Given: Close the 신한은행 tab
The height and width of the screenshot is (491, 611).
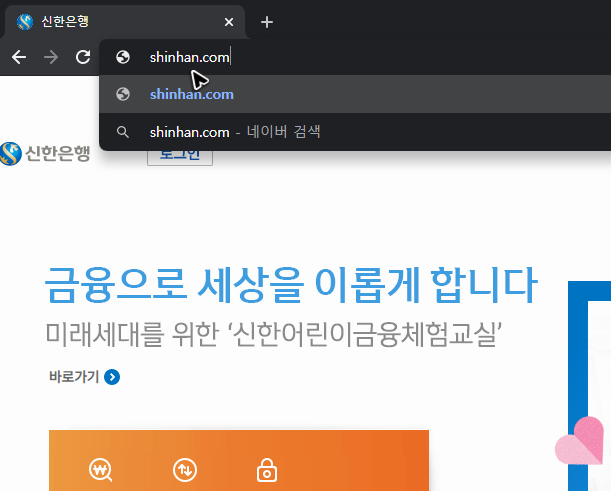Looking at the screenshot, I should (x=229, y=22).
